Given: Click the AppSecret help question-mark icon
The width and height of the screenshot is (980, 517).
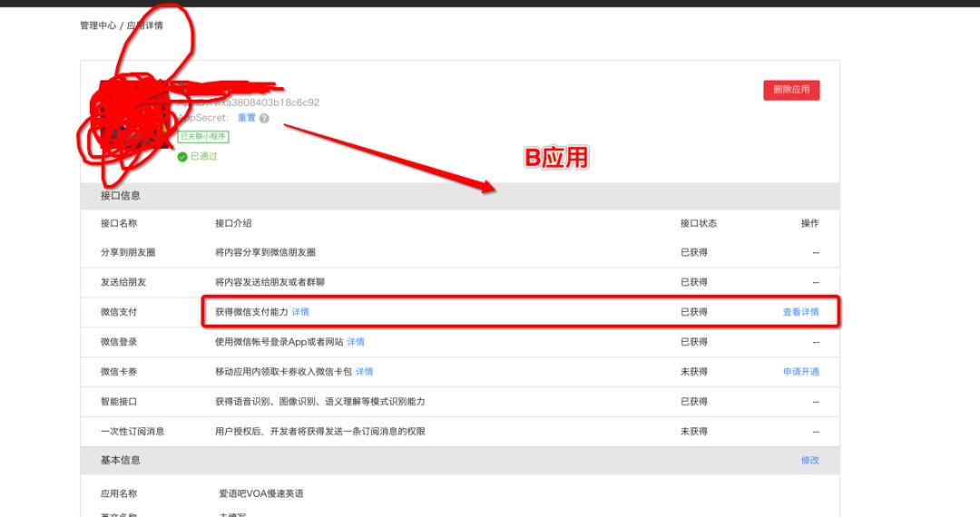Looking at the screenshot, I should 264,118.
